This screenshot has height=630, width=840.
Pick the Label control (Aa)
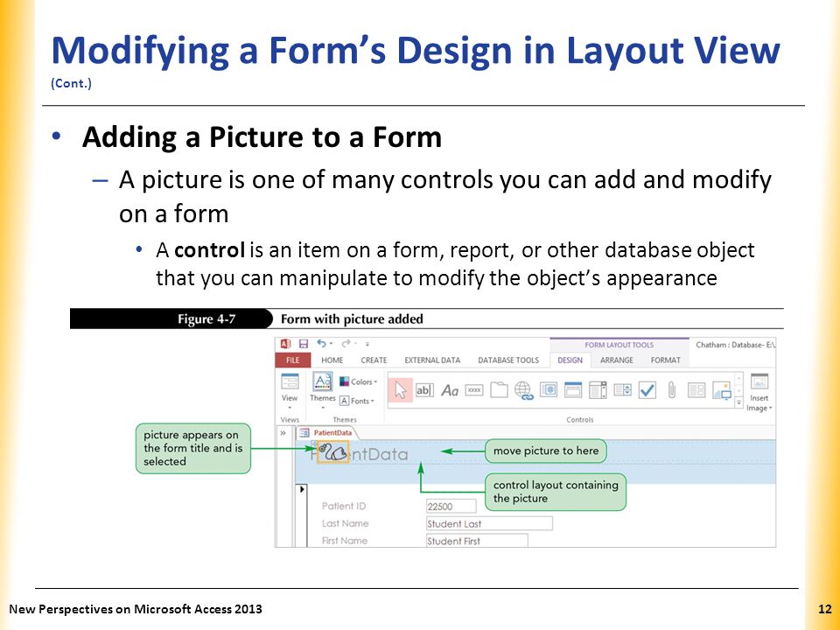450,390
